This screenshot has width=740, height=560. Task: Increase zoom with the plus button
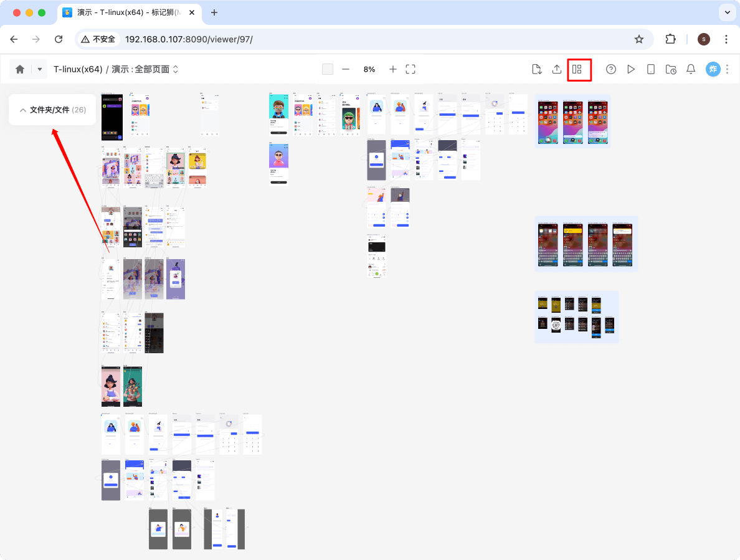point(392,69)
